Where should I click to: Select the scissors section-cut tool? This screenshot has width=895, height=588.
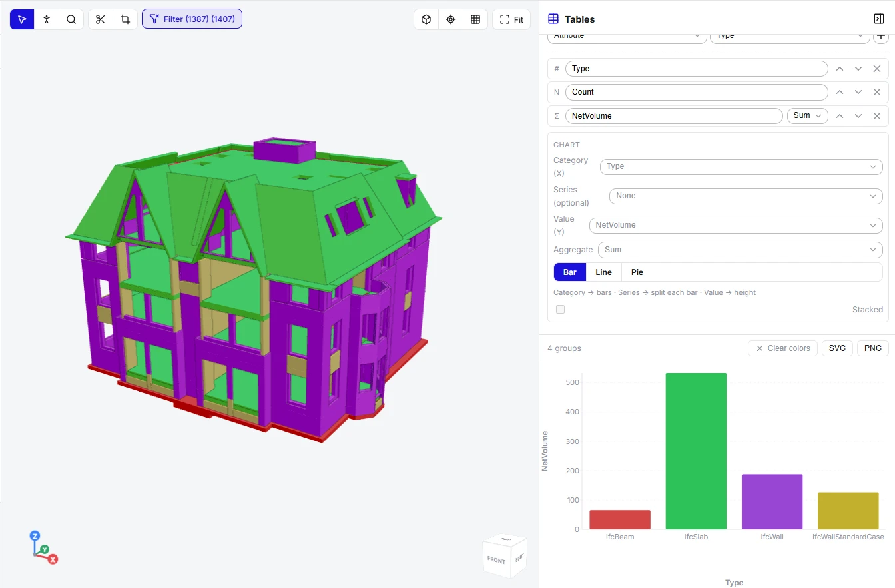(101, 19)
